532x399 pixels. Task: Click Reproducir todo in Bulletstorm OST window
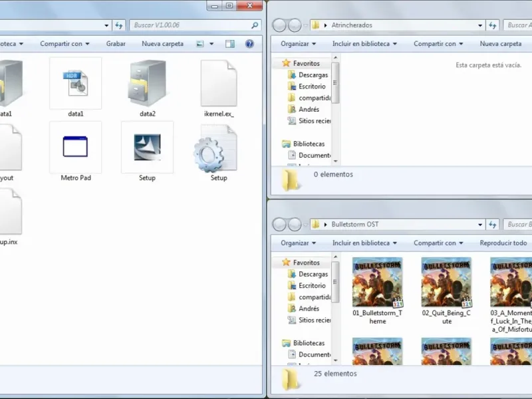[503, 243]
